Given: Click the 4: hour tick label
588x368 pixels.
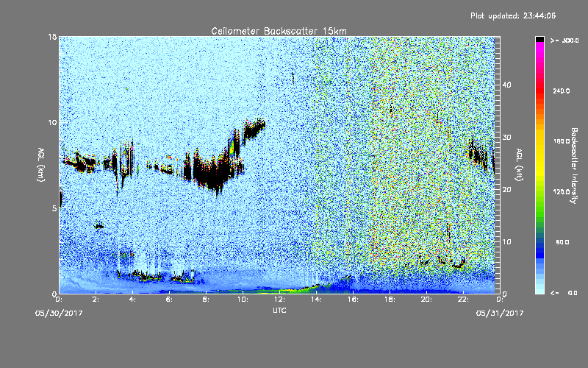Looking at the screenshot, I should [x=133, y=300].
